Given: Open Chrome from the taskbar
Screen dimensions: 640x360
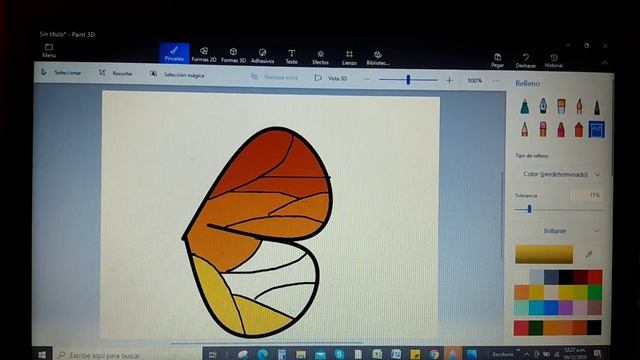Looking at the screenshot, I should point(434,354).
